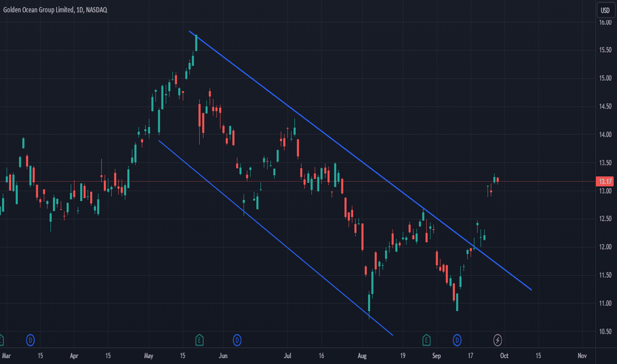Click the dividend D marker in June

tap(237, 340)
